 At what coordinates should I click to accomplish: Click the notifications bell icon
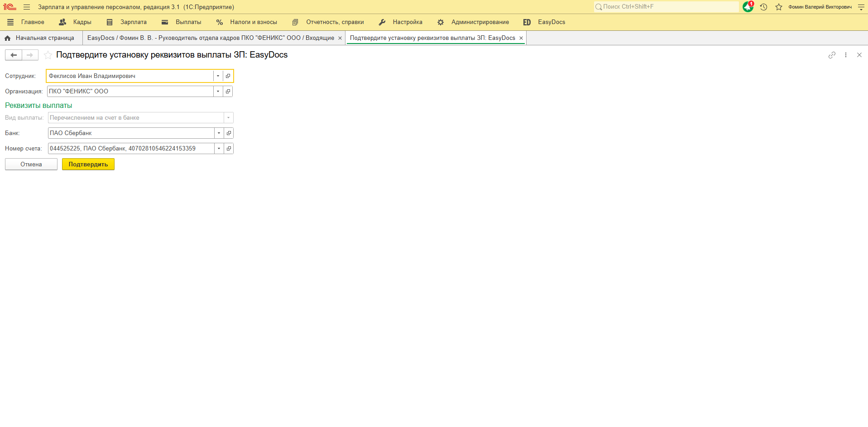pos(748,7)
